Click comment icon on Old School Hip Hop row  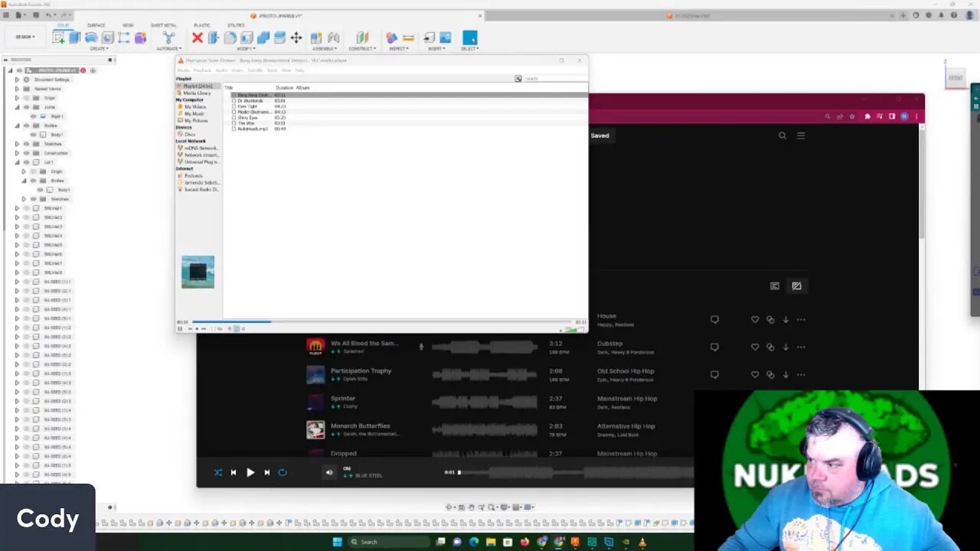point(714,375)
